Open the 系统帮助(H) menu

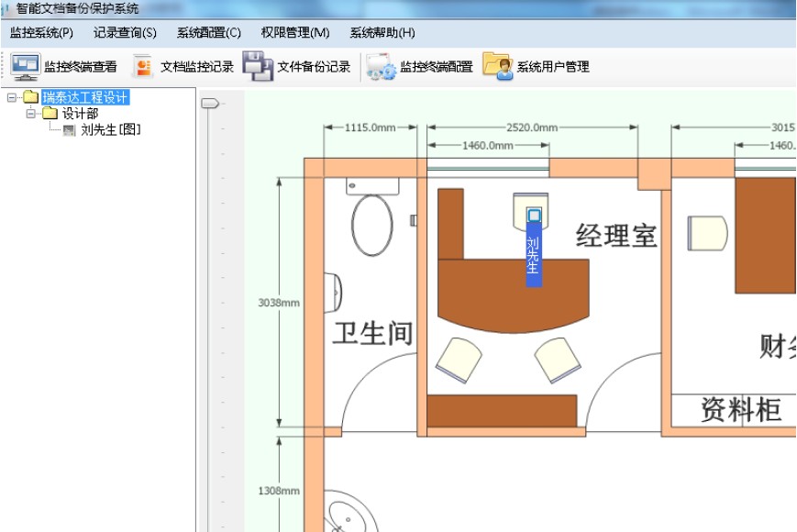pyautogui.click(x=382, y=33)
